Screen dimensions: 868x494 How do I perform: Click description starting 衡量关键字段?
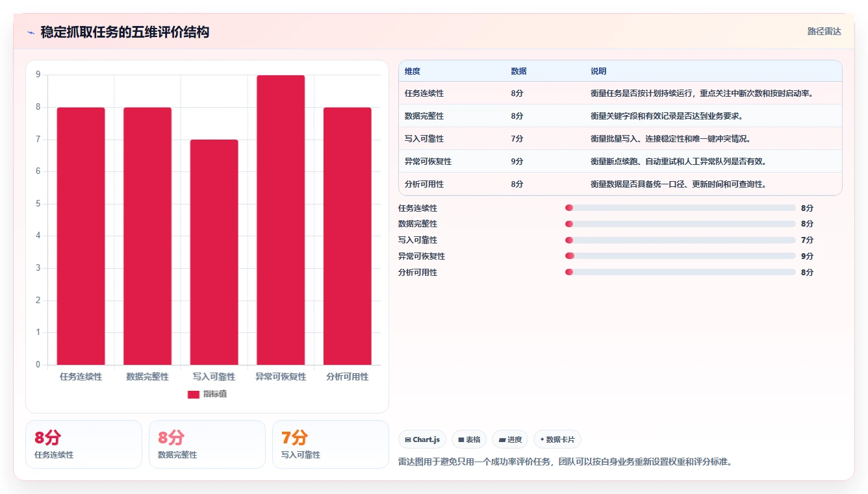667,116
